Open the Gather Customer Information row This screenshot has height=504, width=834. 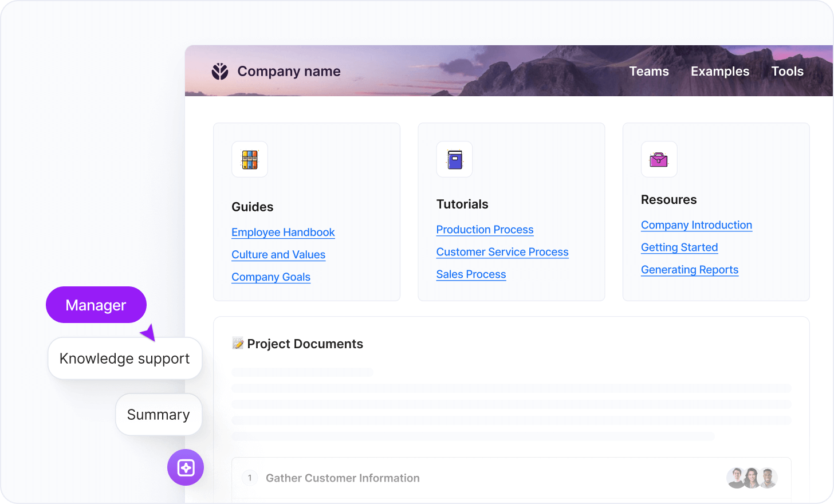(x=512, y=478)
